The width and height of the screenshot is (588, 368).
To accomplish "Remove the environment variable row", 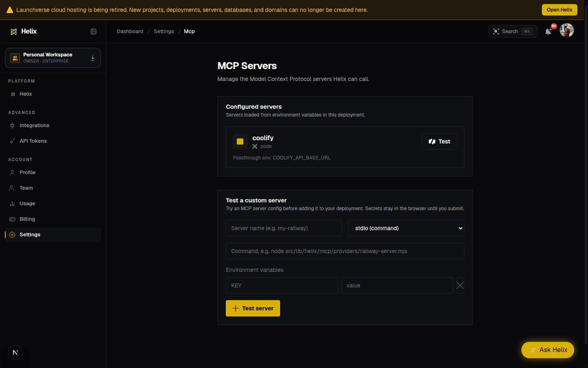I will point(460,285).
